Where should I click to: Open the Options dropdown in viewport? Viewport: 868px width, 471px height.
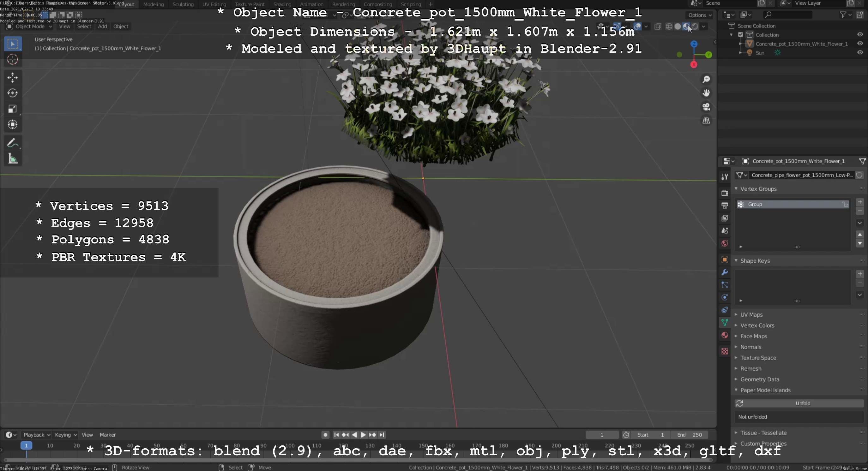pos(700,15)
